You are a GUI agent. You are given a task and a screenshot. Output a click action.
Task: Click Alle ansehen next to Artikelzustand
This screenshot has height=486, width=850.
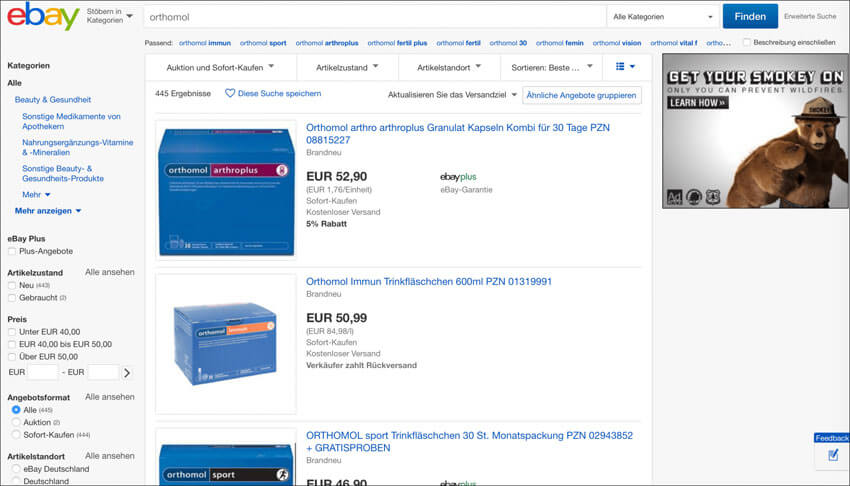pyautogui.click(x=110, y=272)
